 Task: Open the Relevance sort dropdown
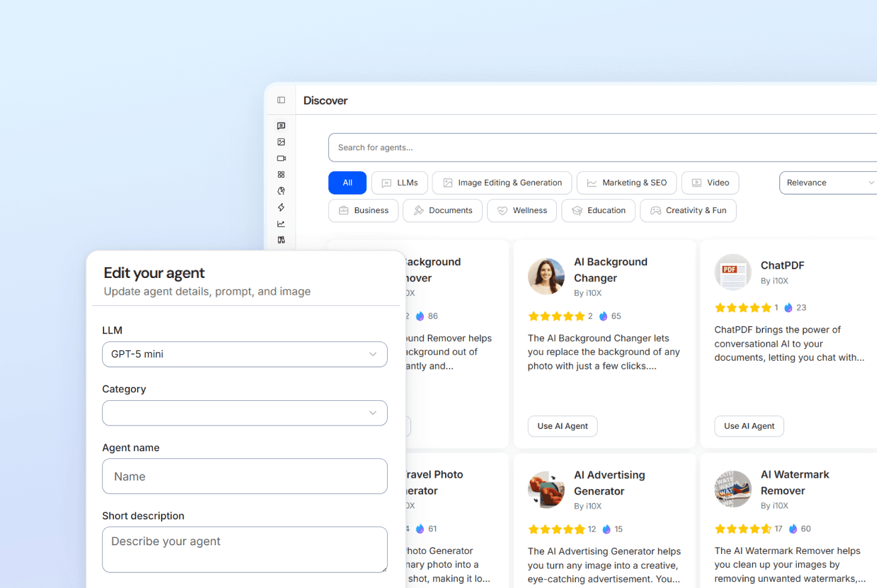(x=829, y=183)
